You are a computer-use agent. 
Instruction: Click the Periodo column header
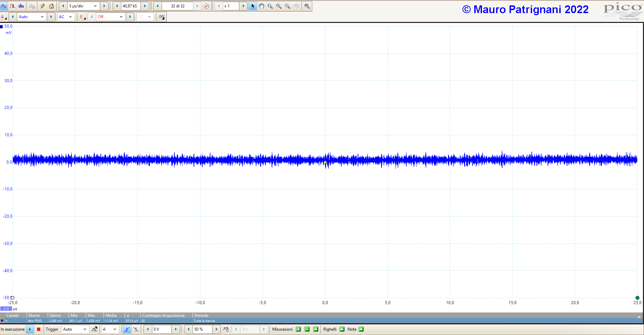(201, 315)
